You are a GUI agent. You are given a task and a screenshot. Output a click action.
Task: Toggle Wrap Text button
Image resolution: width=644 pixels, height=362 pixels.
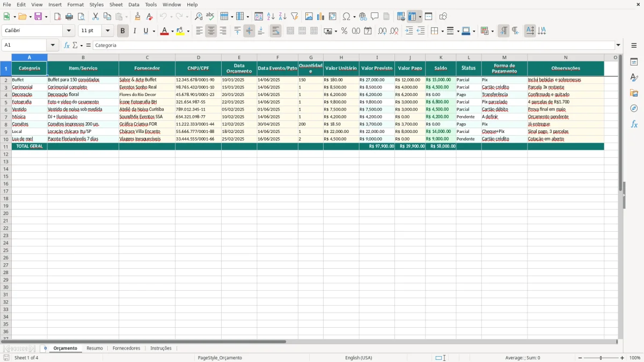pyautogui.click(x=275, y=31)
